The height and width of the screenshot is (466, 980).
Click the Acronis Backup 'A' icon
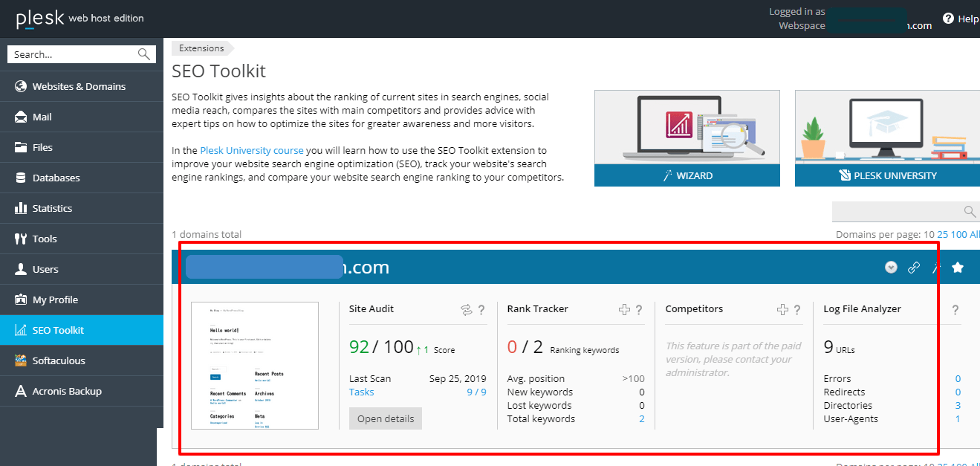coord(21,391)
